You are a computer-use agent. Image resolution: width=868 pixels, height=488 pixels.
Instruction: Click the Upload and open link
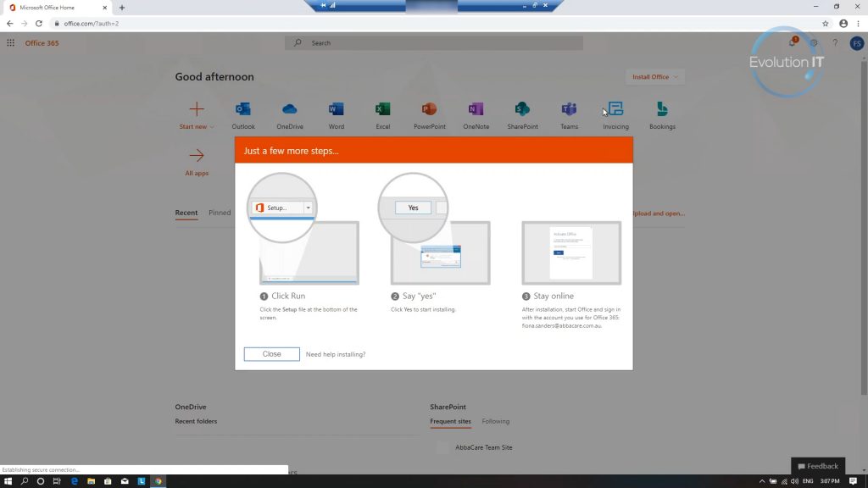coord(659,213)
